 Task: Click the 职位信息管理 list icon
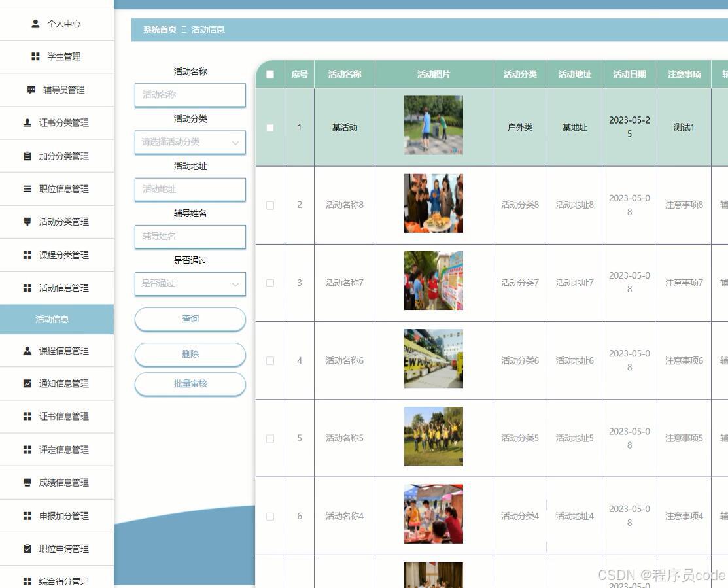(27, 189)
